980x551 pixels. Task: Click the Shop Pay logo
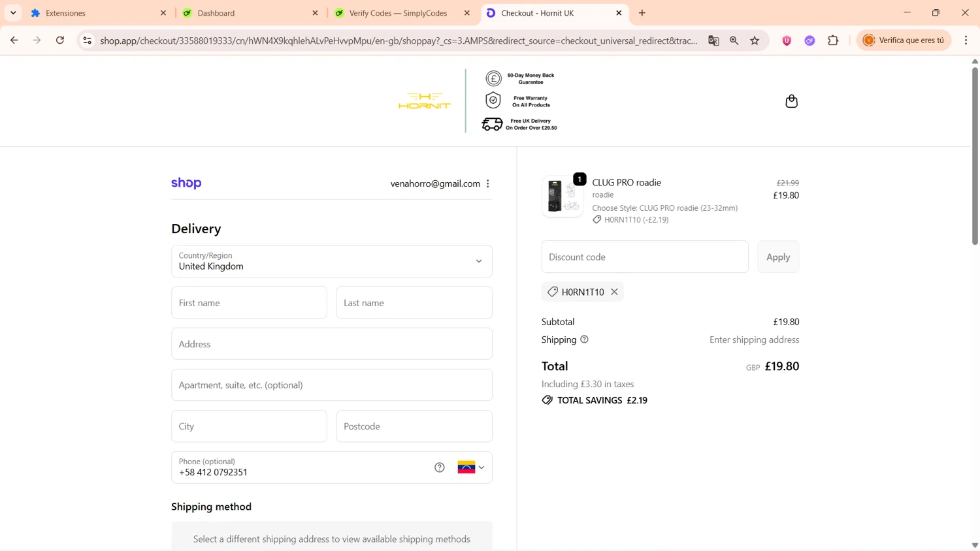point(186,183)
